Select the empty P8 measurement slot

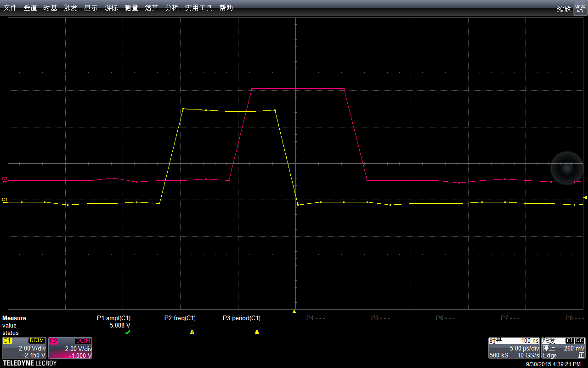[575, 318]
